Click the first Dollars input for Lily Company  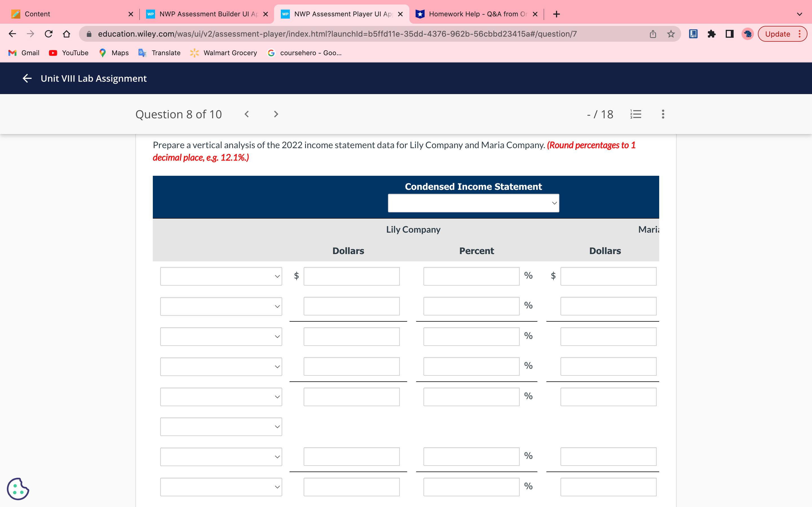point(351,276)
